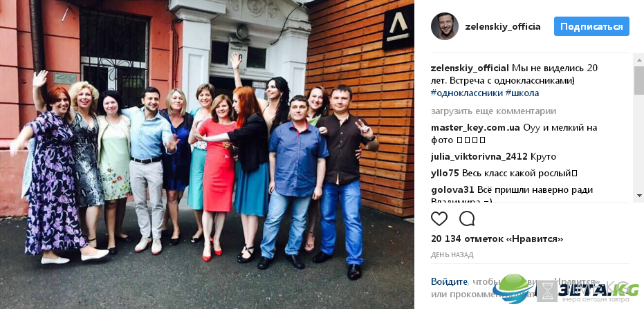Click the comments scrollbar thumb
Screen dimensions: 644x309
point(638,79)
